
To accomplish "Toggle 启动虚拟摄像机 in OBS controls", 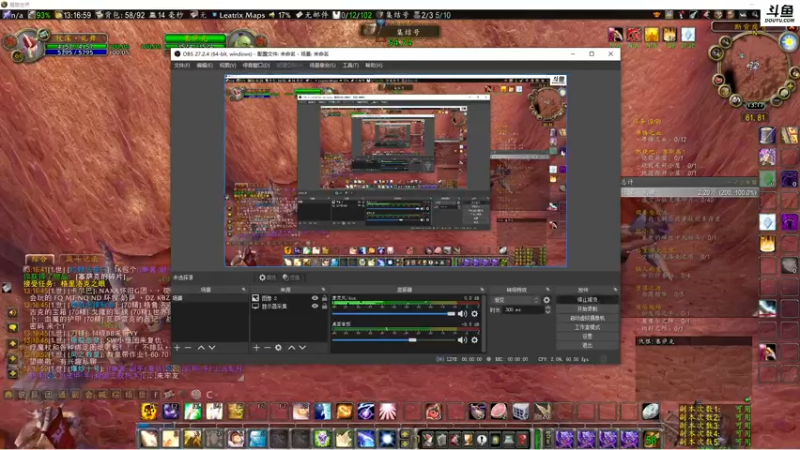I will (587, 318).
